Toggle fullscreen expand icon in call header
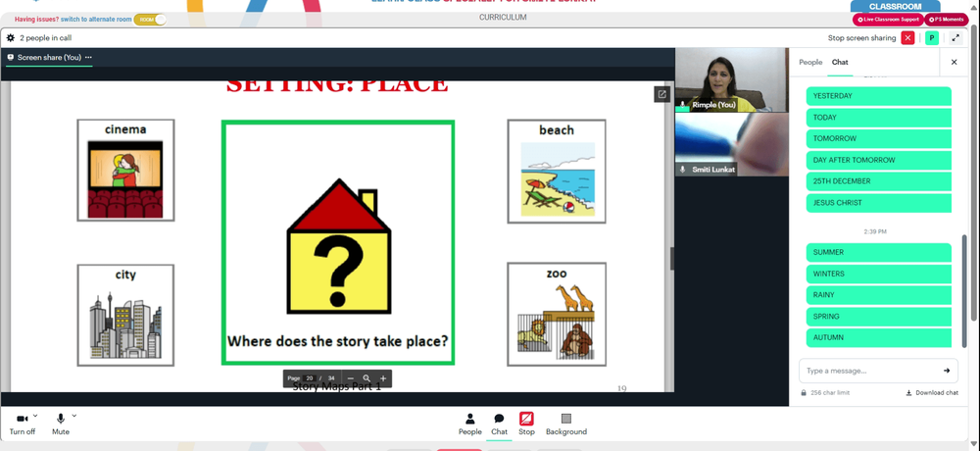This screenshot has width=980, height=451. 955,38
